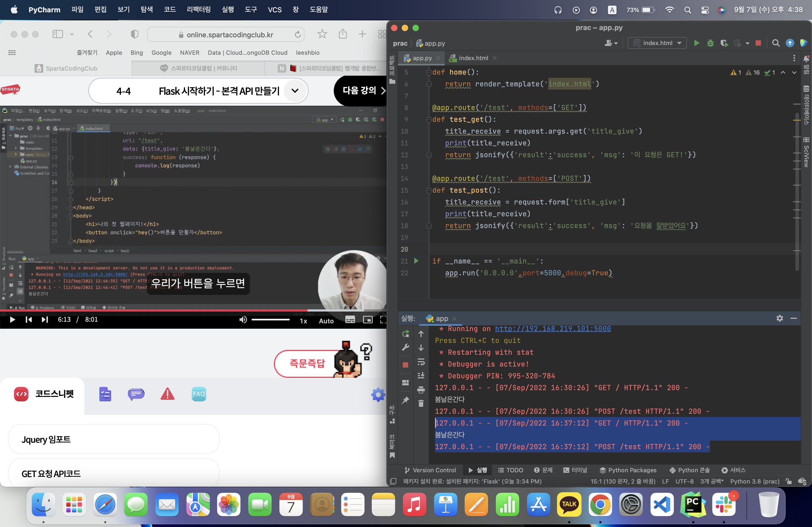The image size is (812, 527).
Task: Collapse def test_post() fold marker
Action: [x=429, y=191]
